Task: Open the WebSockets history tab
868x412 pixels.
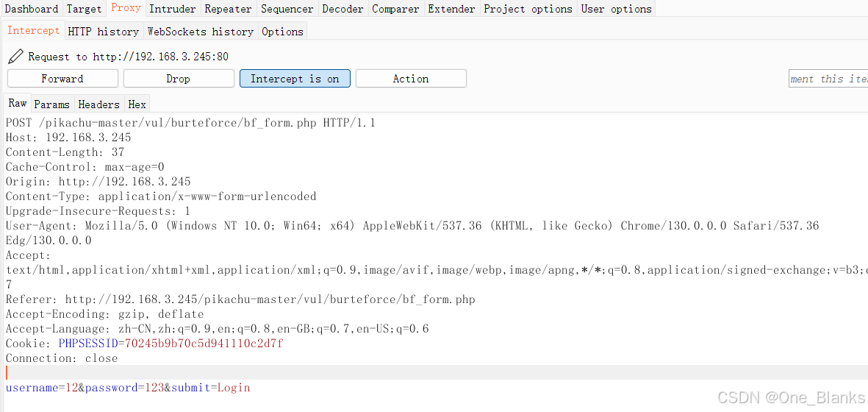Action: 201,32
